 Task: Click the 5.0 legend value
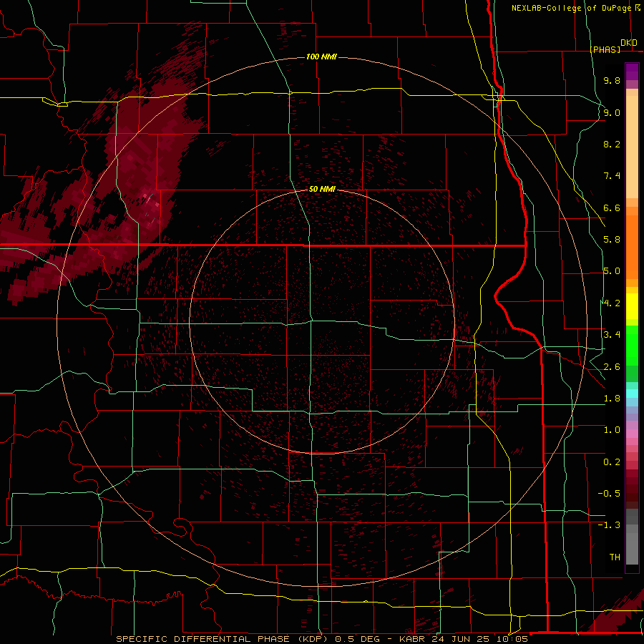(612, 271)
